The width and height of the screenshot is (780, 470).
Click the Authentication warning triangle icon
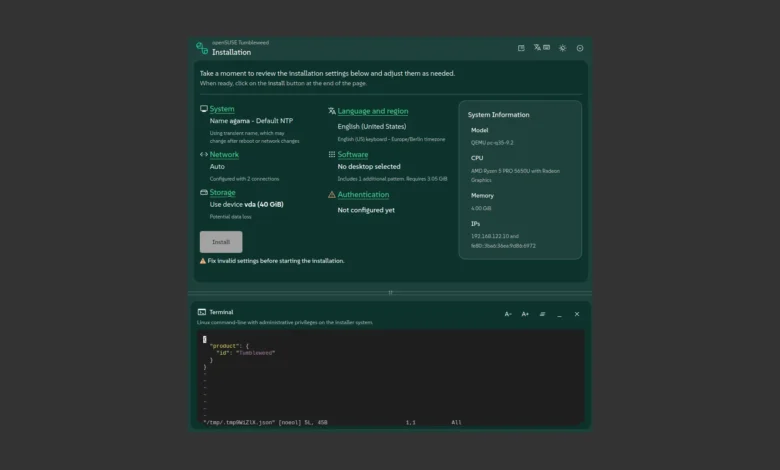tap(332, 194)
